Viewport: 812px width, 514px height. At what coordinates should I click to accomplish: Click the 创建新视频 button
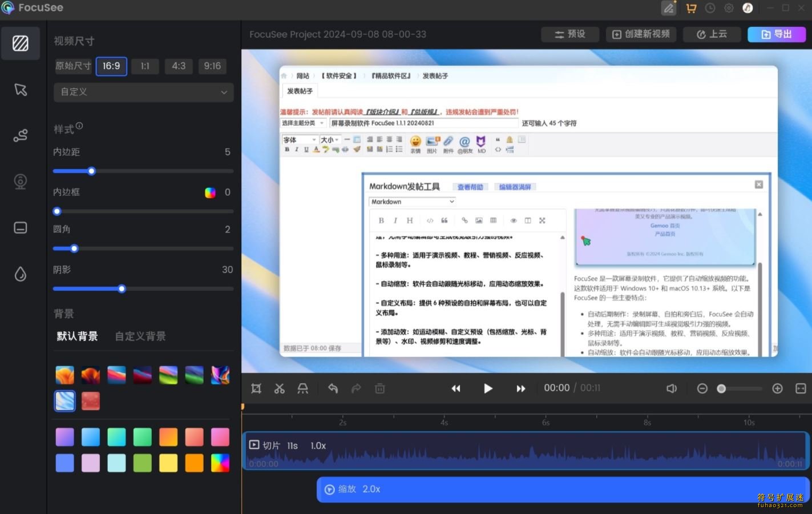tap(641, 34)
